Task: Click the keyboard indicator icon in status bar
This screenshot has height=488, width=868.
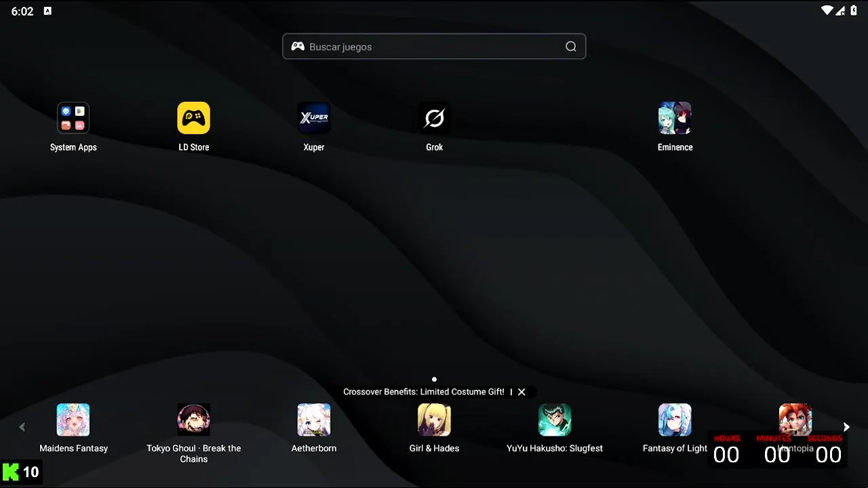Action: (47, 11)
